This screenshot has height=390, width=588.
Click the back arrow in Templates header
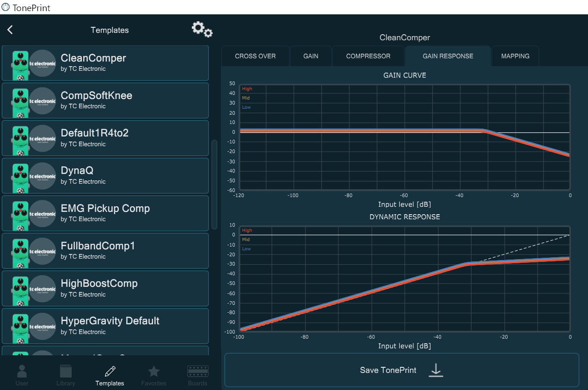(10, 30)
